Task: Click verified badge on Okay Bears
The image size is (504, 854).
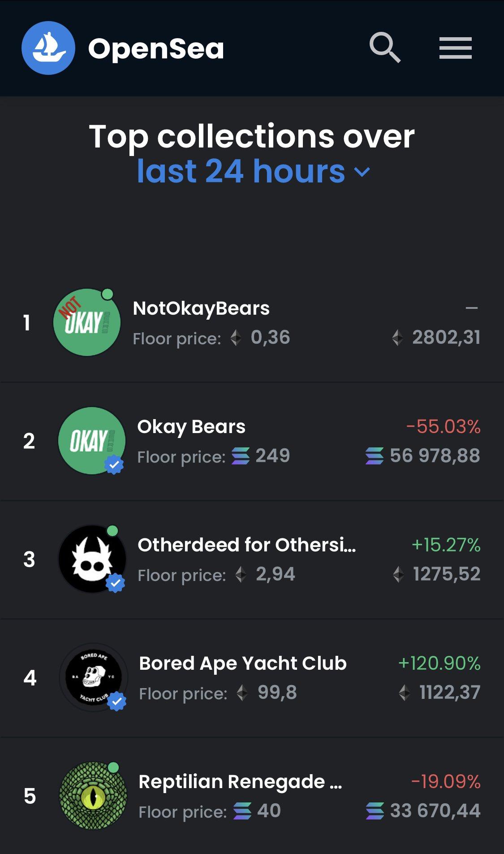Action: pos(114,465)
